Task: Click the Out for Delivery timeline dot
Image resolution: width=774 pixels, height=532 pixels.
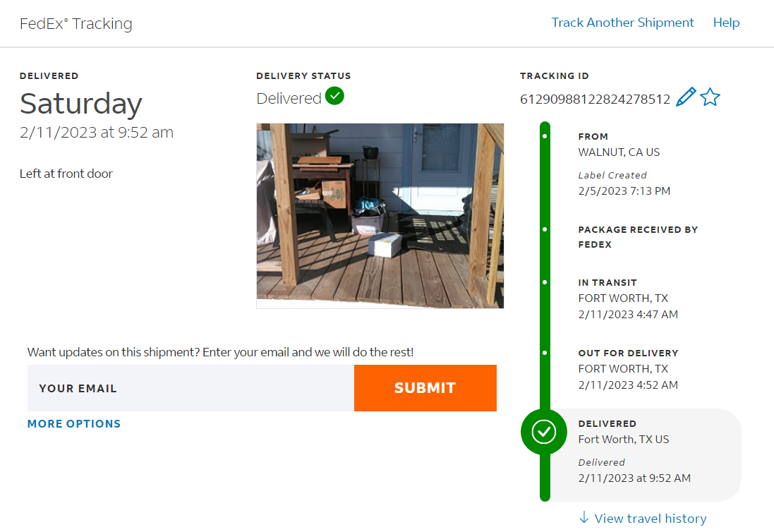Action: (x=545, y=352)
